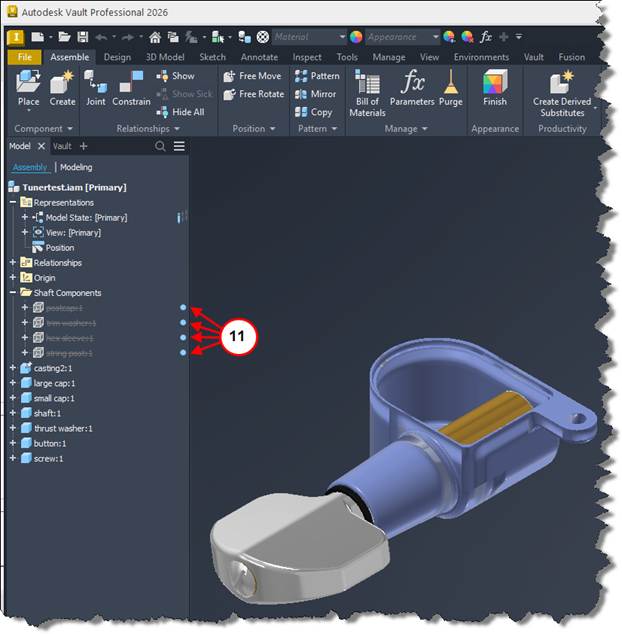
Task: Click the Copy components tool
Action: pos(313,112)
